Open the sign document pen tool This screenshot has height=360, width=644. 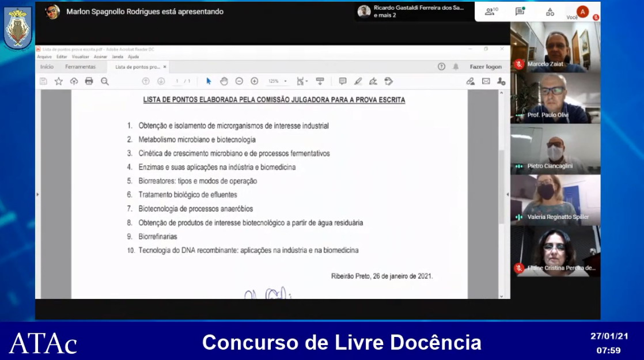[x=373, y=81]
